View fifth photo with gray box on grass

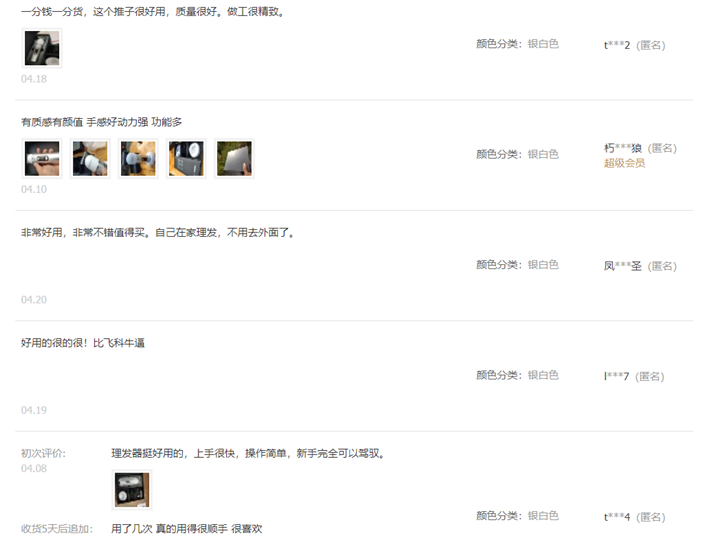(234, 158)
